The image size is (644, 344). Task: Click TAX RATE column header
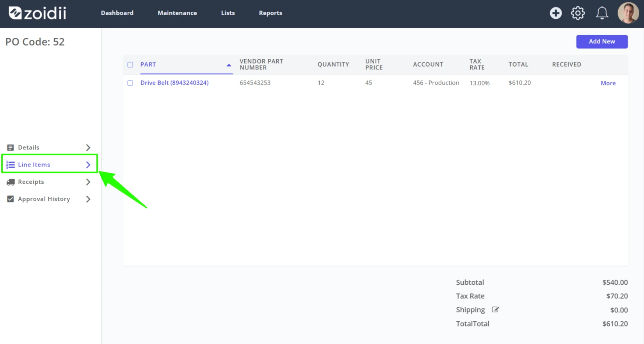[x=477, y=64]
